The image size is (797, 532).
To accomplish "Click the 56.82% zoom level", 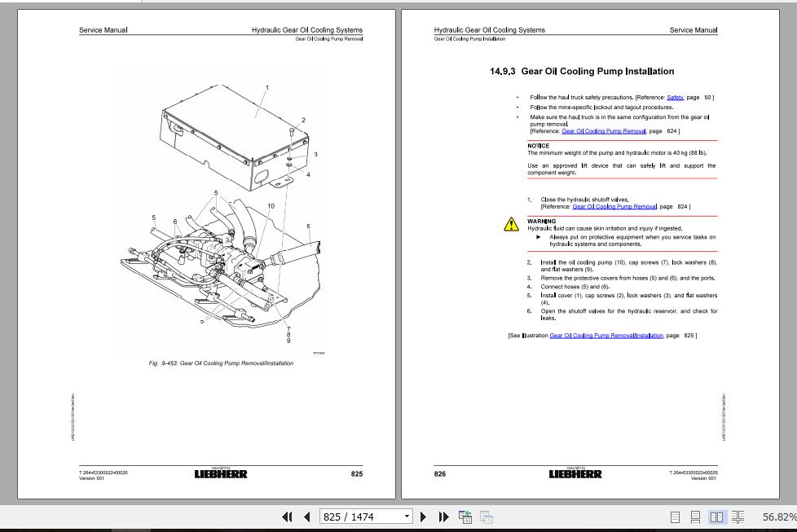I will pyautogui.click(x=779, y=517).
